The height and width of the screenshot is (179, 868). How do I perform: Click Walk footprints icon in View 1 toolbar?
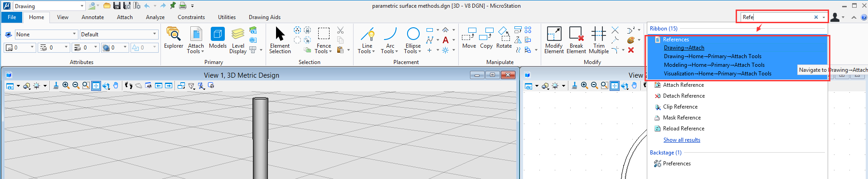point(129,85)
